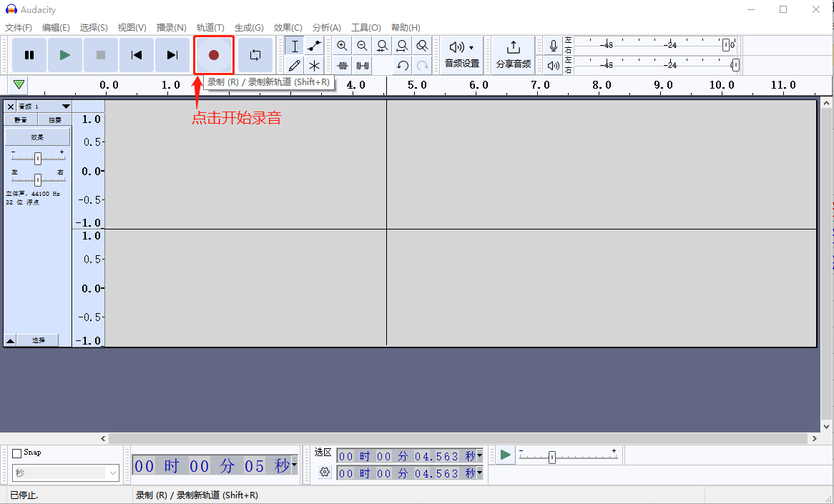Enable the Snap checkbox
Image resolution: width=834 pixels, height=504 pixels.
[x=17, y=453]
